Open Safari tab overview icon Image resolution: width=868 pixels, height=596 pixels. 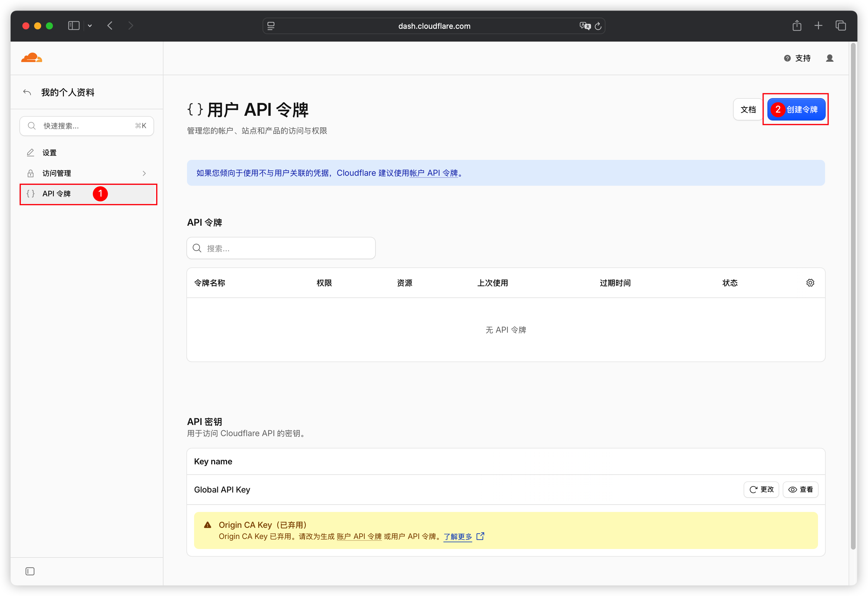840,26
